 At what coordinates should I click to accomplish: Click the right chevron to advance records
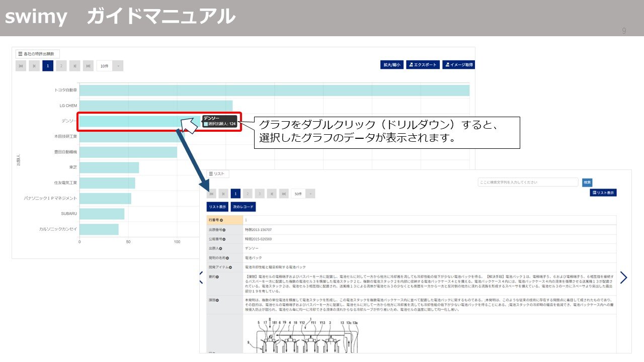click(624, 277)
